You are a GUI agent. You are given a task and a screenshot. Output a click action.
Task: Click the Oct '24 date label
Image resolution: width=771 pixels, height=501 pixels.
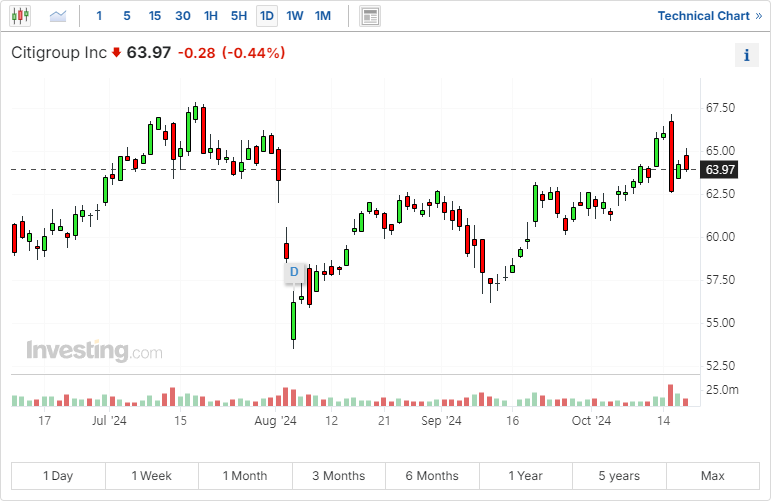(591, 421)
